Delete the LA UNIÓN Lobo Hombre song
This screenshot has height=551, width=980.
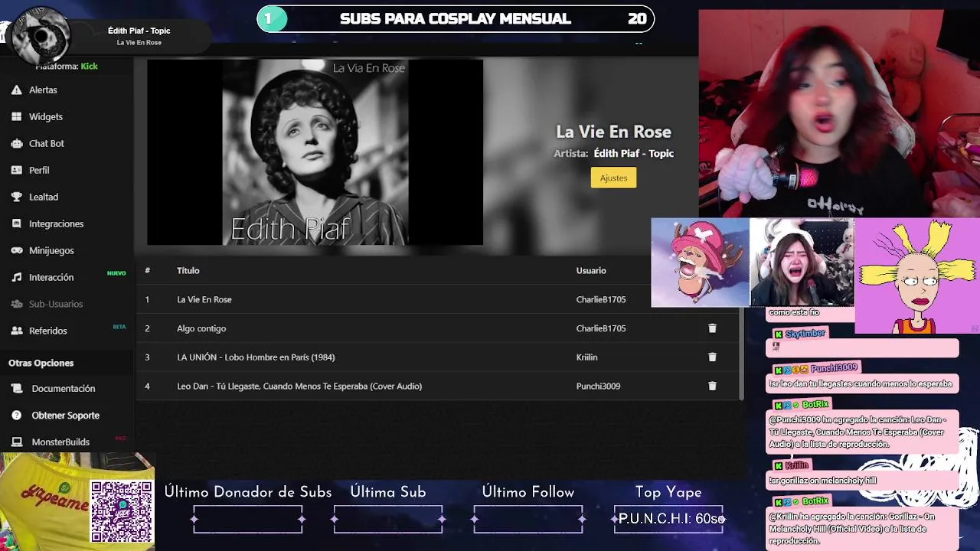point(712,357)
